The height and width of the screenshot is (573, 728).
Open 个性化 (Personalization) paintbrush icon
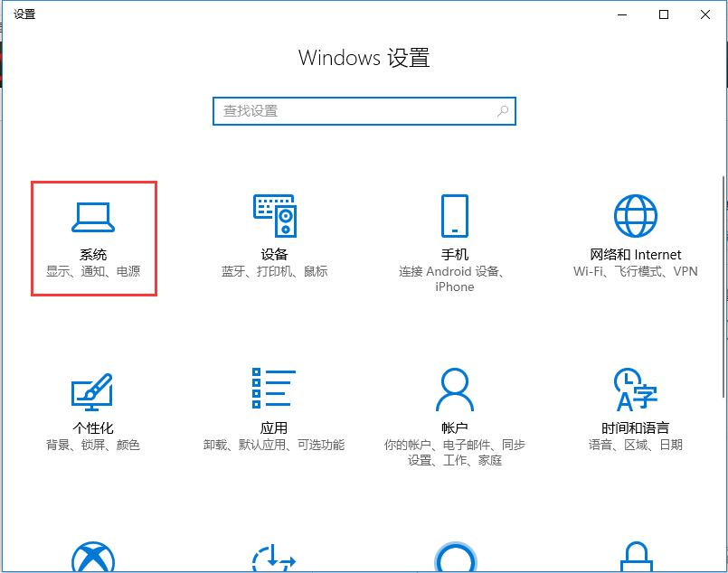[92, 392]
